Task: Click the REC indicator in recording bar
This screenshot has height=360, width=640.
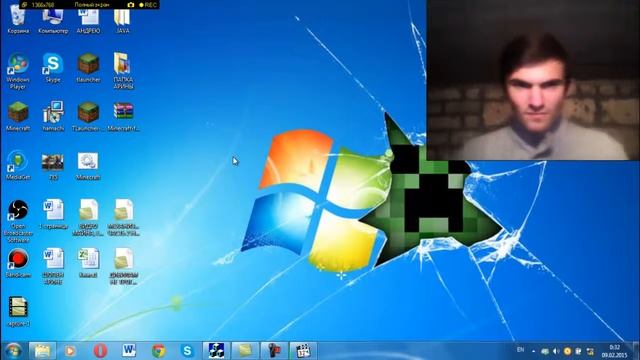Action: [x=148, y=5]
